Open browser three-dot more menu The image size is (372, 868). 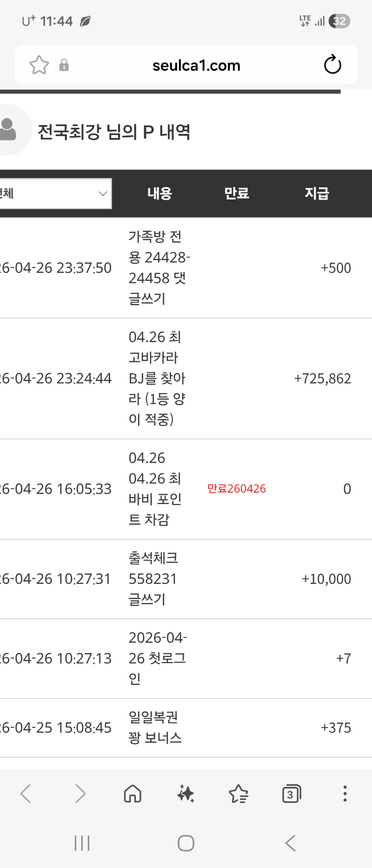345,794
